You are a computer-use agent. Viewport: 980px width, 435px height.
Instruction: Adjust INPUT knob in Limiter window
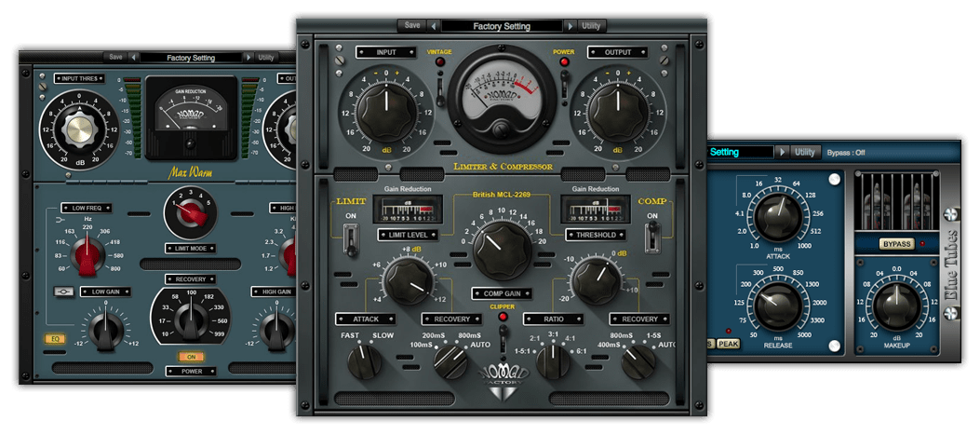point(385,113)
